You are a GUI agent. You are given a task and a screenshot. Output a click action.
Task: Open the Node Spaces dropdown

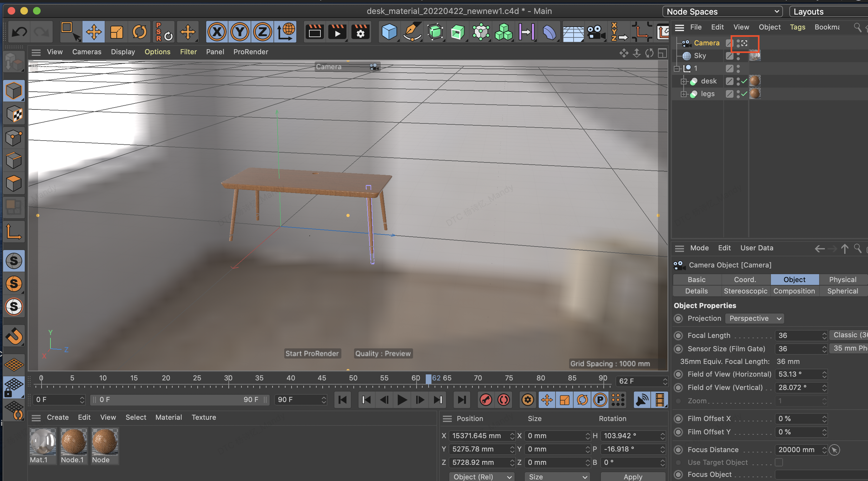pyautogui.click(x=722, y=11)
